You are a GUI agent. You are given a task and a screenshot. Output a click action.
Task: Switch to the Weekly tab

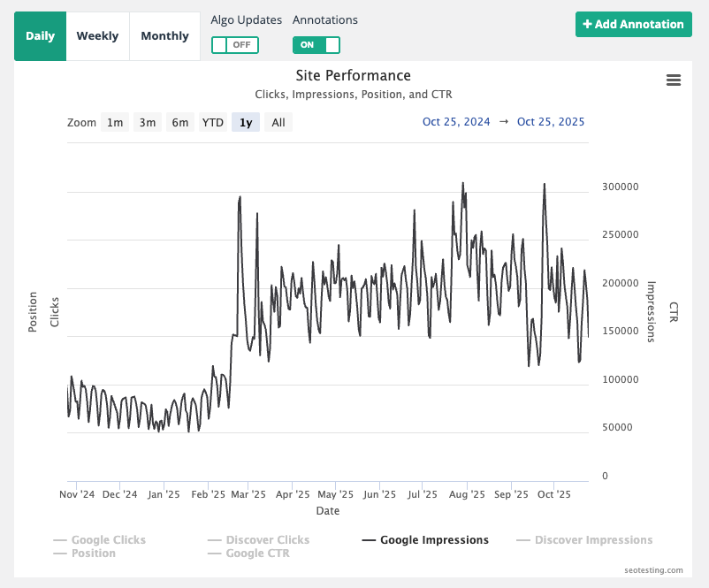point(97,36)
